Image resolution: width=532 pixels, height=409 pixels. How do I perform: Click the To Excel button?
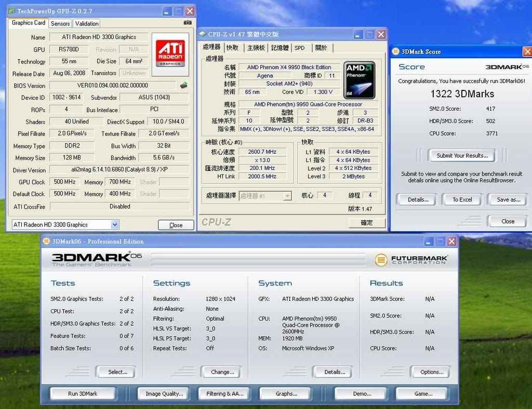pyautogui.click(x=462, y=200)
